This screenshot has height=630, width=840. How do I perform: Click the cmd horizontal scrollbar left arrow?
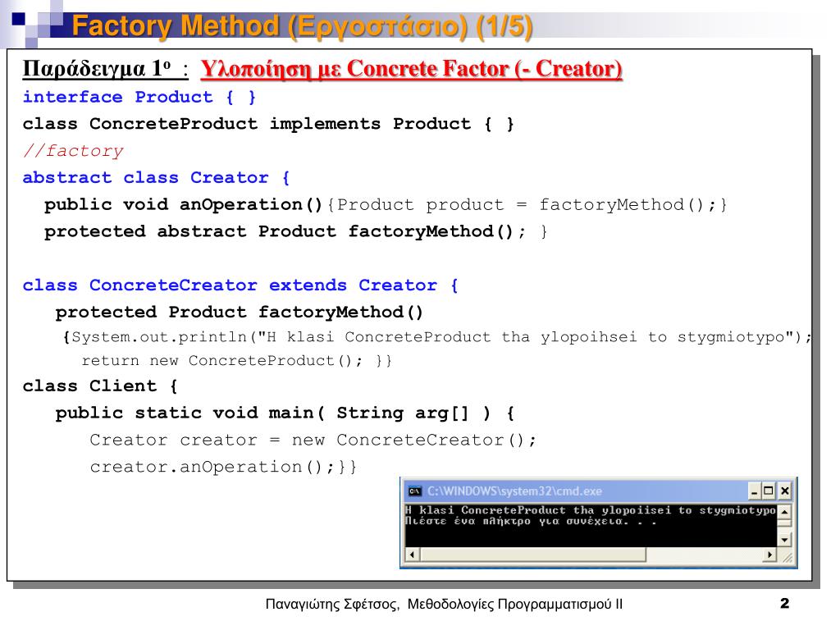click(x=412, y=555)
